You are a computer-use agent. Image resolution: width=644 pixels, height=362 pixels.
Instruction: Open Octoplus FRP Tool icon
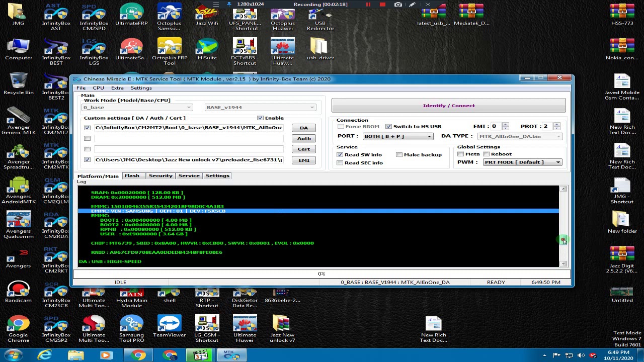tap(169, 52)
